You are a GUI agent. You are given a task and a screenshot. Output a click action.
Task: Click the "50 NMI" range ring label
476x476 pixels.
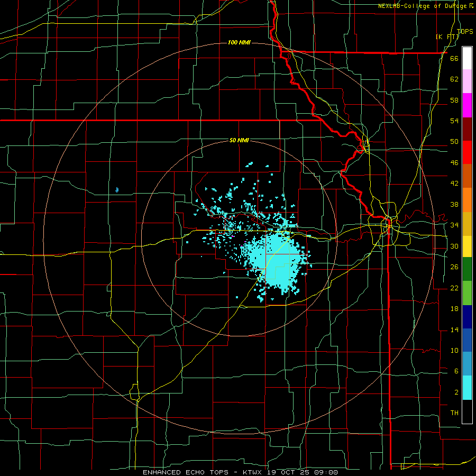pos(239,140)
